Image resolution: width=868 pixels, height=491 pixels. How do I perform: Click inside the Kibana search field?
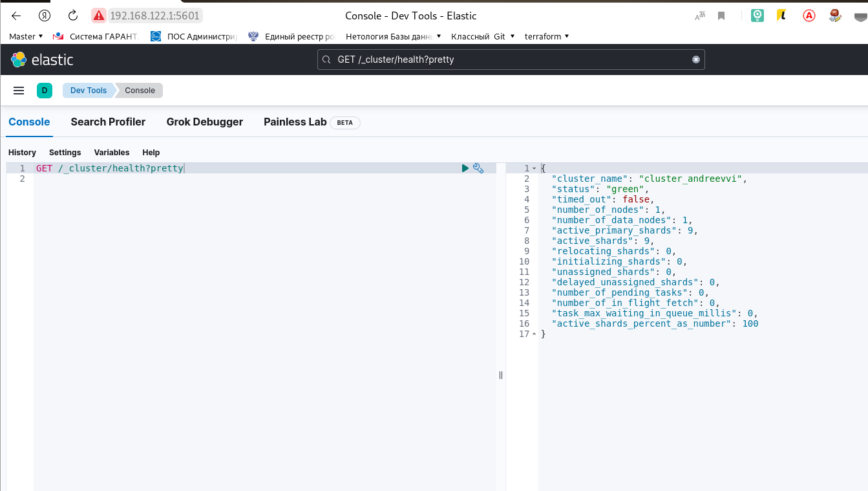(x=511, y=59)
